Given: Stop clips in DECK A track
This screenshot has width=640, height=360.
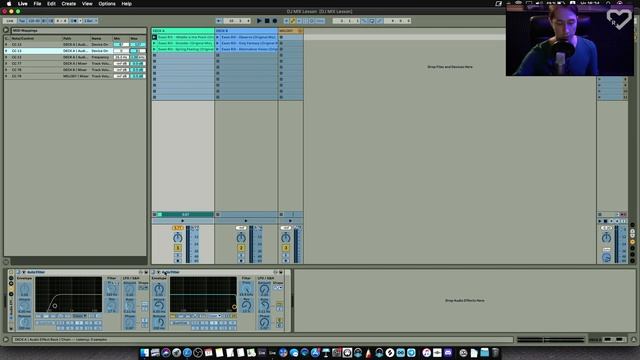Looking at the screenshot, I should click(x=154, y=214).
